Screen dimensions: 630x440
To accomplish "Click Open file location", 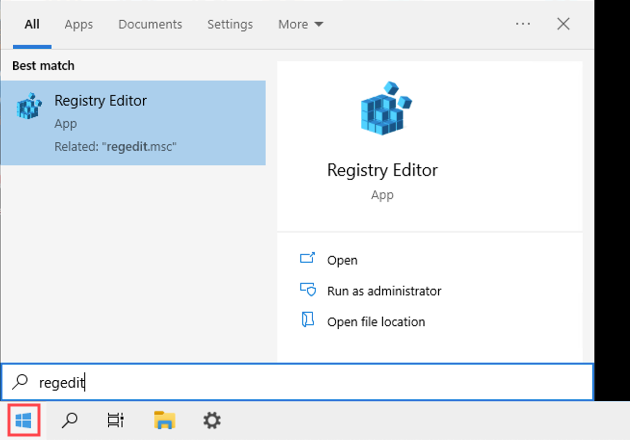I will click(x=376, y=322).
